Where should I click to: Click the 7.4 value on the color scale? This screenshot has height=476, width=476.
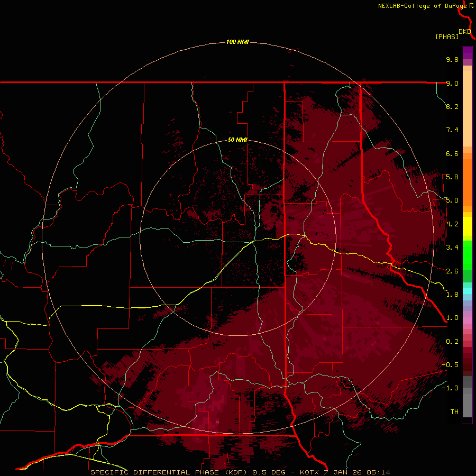tap(452, 130)
